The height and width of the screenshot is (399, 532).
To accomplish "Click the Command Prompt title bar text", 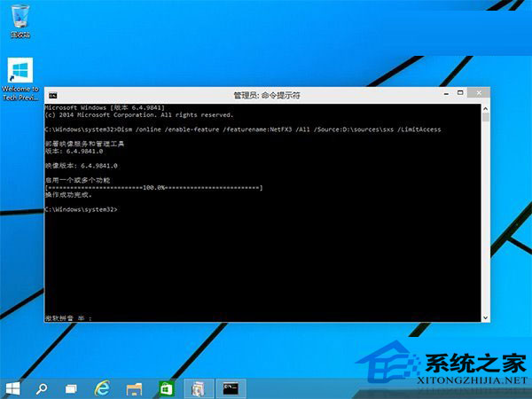I will tap(267, 96).
